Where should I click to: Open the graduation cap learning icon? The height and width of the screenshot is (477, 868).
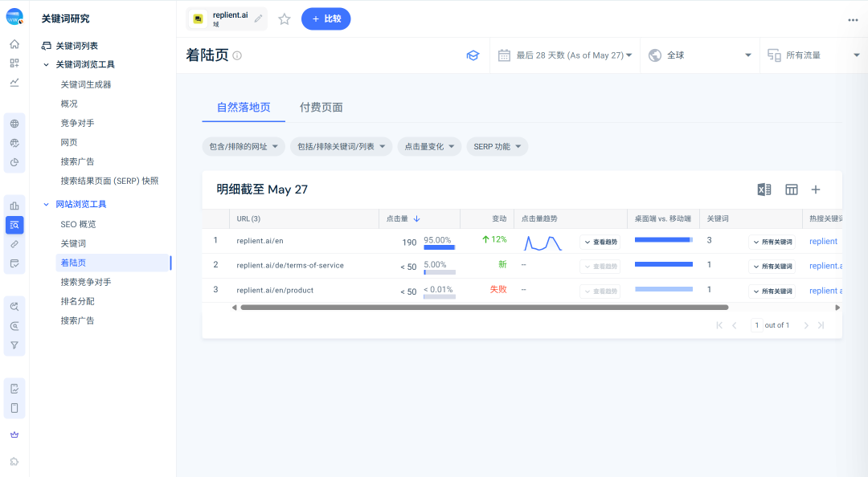click(x=473, y=55)
